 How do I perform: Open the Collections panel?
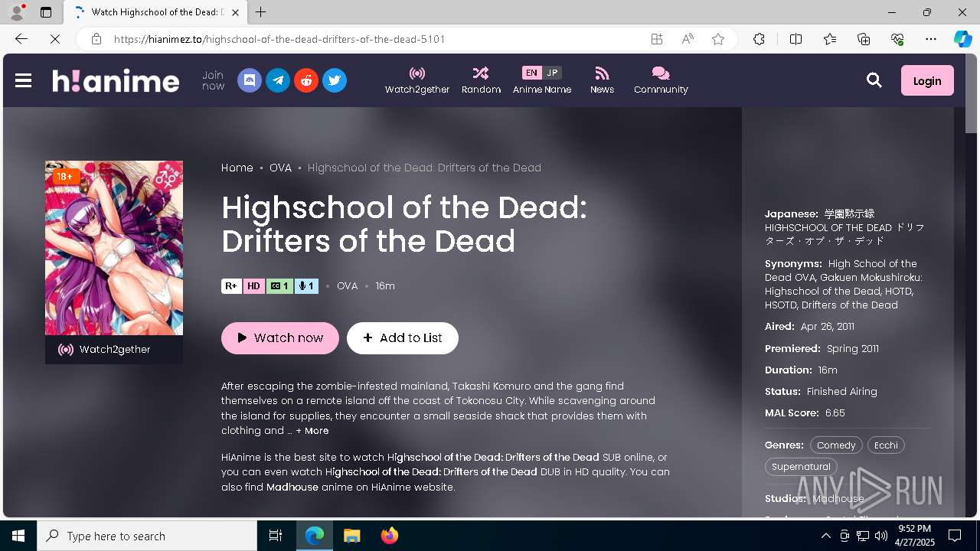coord(864,39)
